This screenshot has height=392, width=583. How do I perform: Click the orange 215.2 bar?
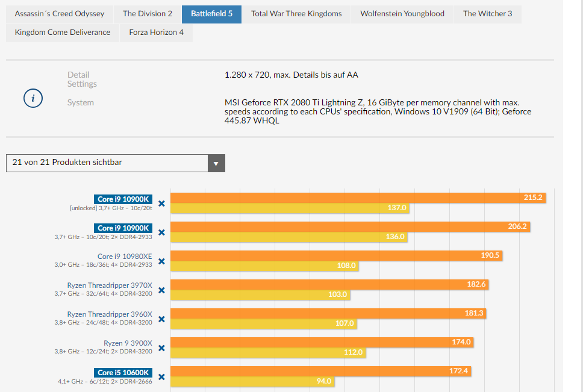coord(358,198)
